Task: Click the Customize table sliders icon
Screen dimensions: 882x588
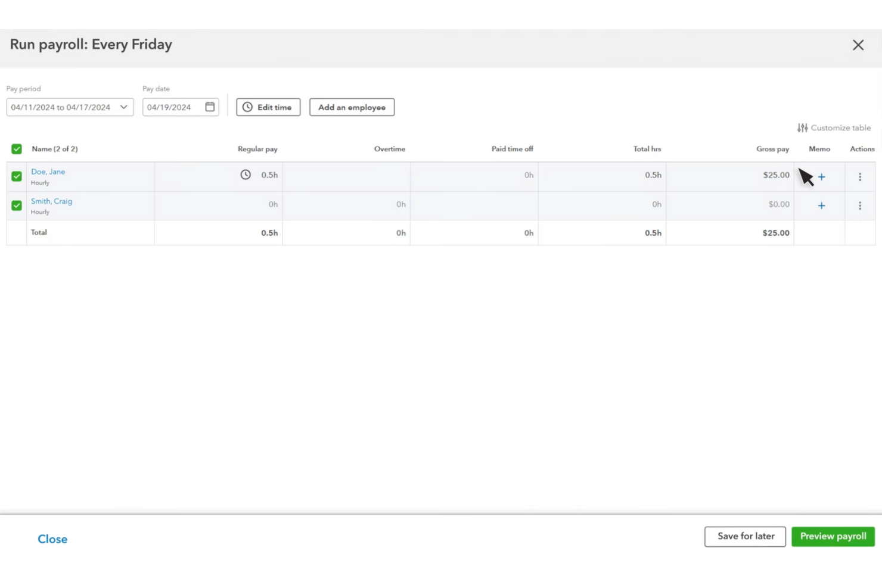Action: click(x=802, y=127)
